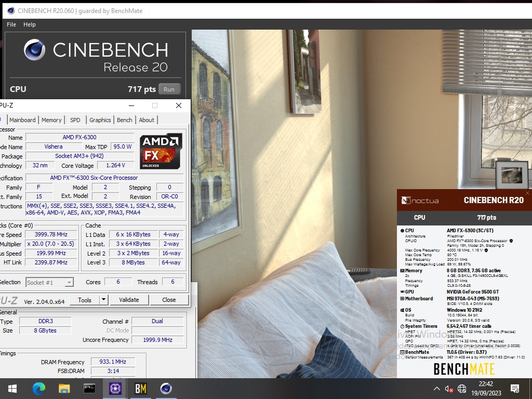Switch to CPU-Z taskbar icon

pyautogui.click(x=115, y=389)
